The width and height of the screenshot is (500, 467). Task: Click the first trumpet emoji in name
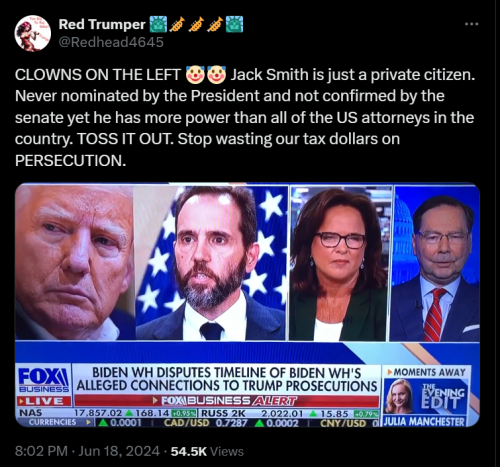(x=177, y=24)
